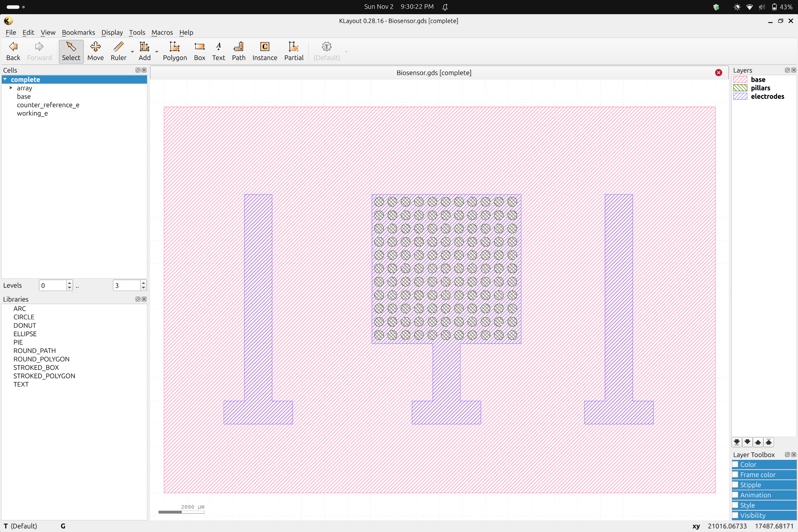Pick the Move tool
The image size is (798, 532).
[95, 51]
